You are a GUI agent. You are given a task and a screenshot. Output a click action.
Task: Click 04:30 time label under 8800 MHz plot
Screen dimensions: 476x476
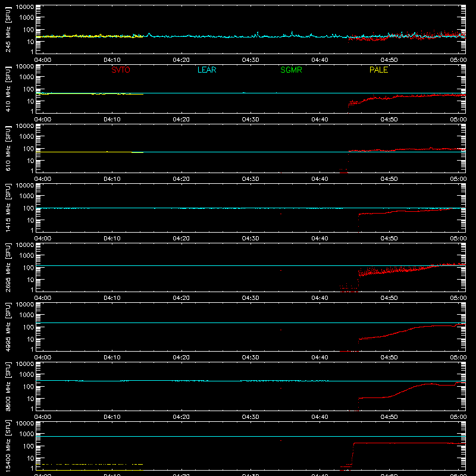point(250,417)
